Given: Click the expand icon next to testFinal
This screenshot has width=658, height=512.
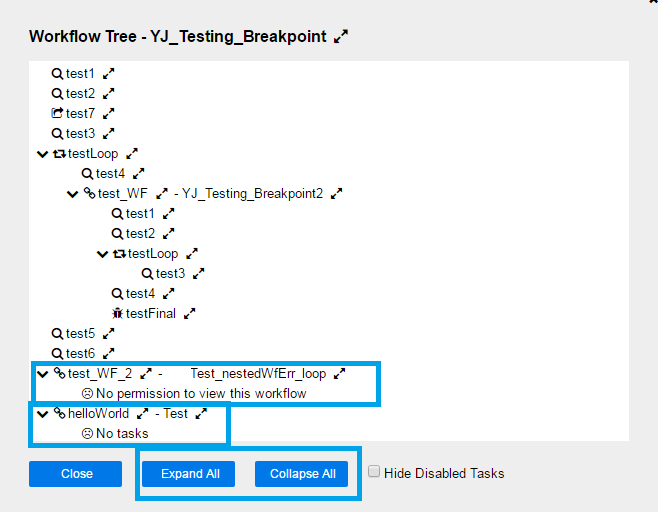Looking at the screenshot, I should [x=189, y=313].
